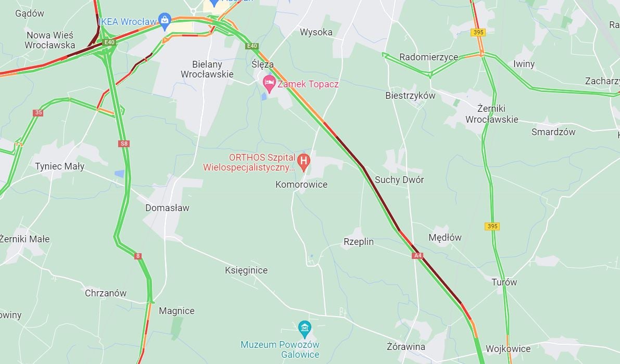
Task: Click the upper yellow 395 road shield
Action: point(478,32)
